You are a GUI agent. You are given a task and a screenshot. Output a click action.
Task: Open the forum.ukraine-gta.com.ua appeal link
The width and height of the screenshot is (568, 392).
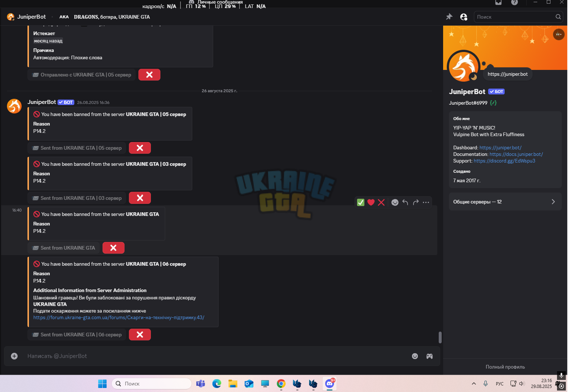[x=119, y=317]
